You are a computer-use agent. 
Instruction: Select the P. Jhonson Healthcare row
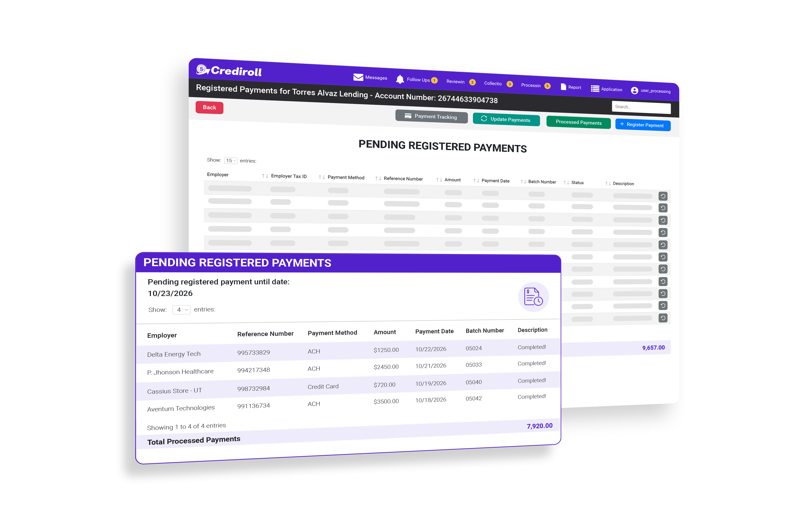pyautogui.click(x=348, y=369)
